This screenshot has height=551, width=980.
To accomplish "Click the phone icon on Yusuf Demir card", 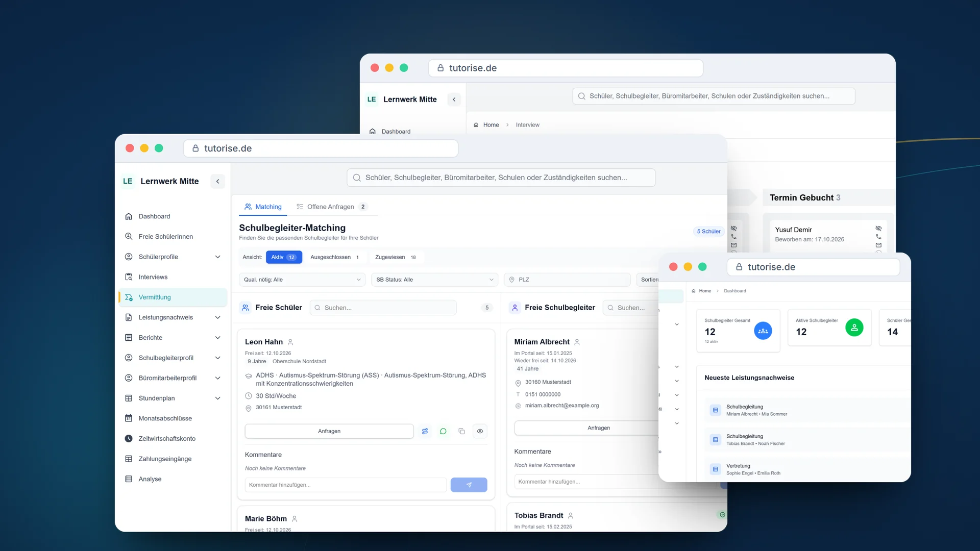I will (878, 237).
